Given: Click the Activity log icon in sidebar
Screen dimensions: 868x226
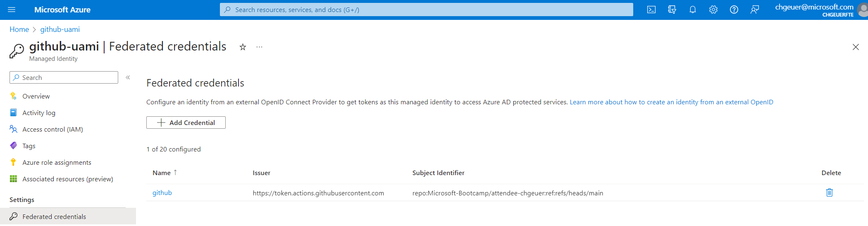Looking at the screenshot, I should pos(13,113).
